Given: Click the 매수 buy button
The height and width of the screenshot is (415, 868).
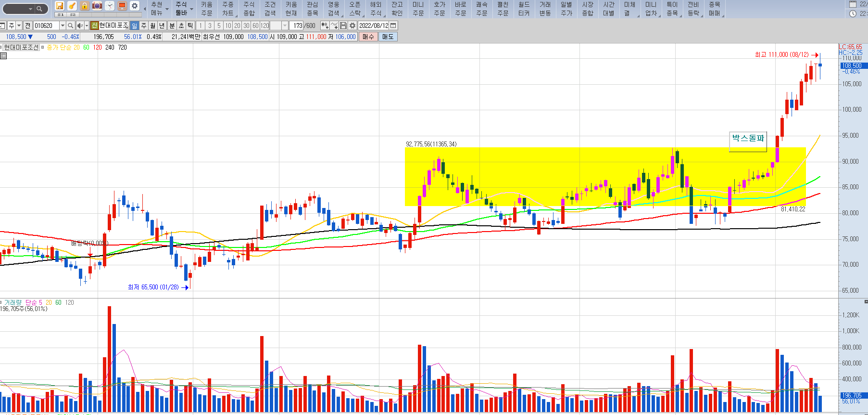Looking at the screenshot, I should 368,37.
